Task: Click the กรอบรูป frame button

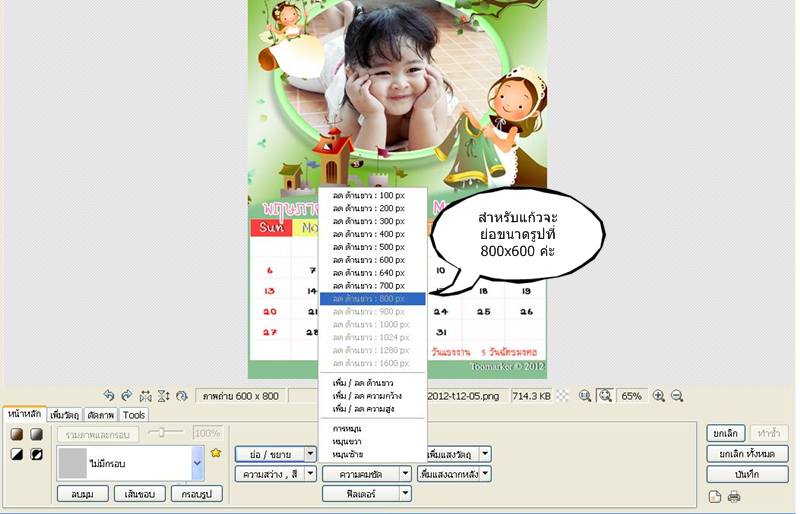Action: pos(197,494)
